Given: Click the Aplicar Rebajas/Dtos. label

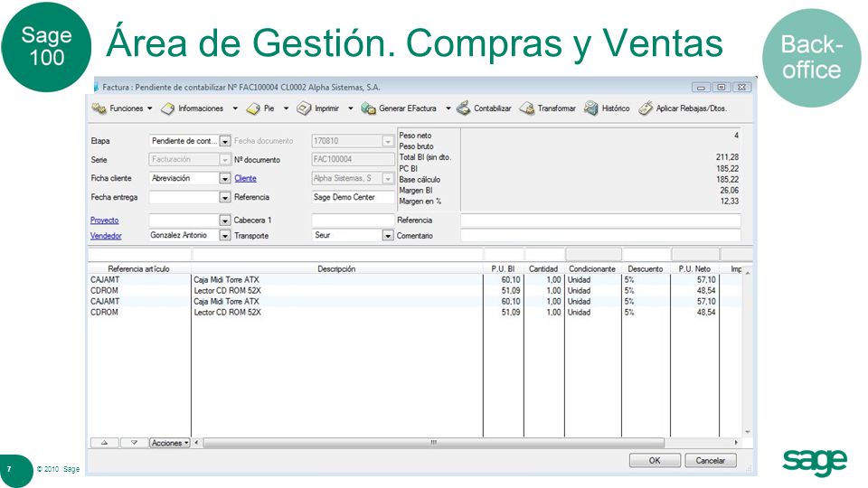Looking at the screenshot, I should click(692, 108).
